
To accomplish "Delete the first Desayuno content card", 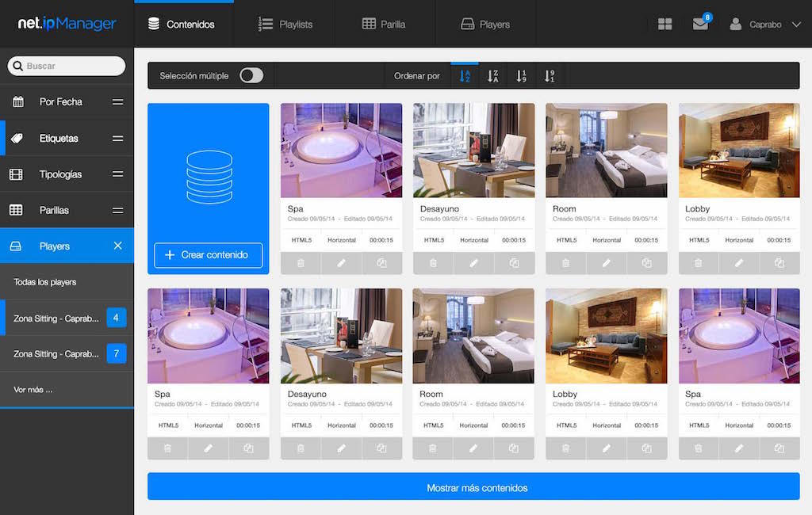I will [x=433, y=263].
